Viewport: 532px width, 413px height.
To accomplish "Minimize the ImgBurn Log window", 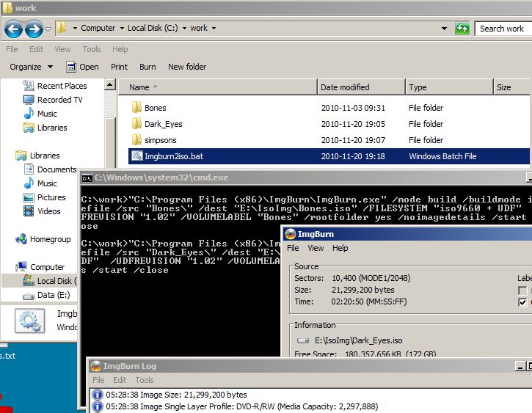I will (520, 366).
